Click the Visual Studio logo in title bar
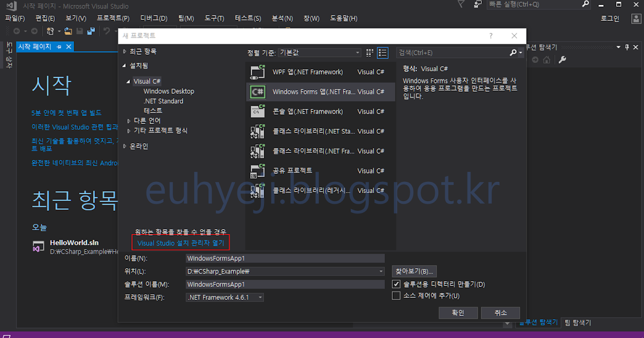The image size is (644, 338). [11, 6]
